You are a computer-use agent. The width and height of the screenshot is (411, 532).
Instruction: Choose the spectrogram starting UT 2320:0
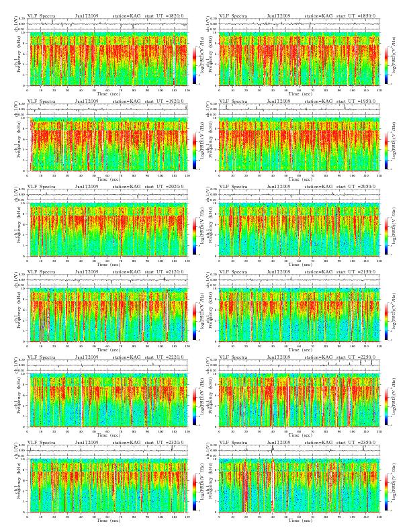coord(107,486)
